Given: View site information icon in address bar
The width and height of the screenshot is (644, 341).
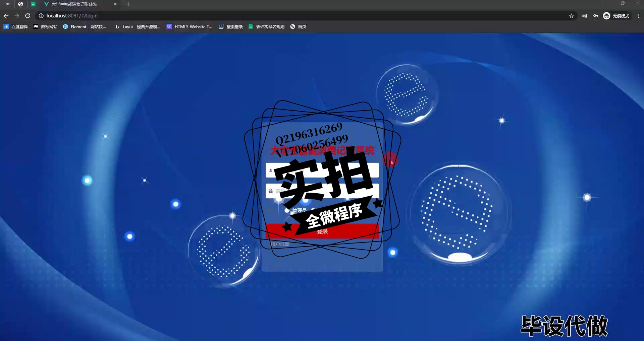Looking at the screenshot, I should (41, 16).
